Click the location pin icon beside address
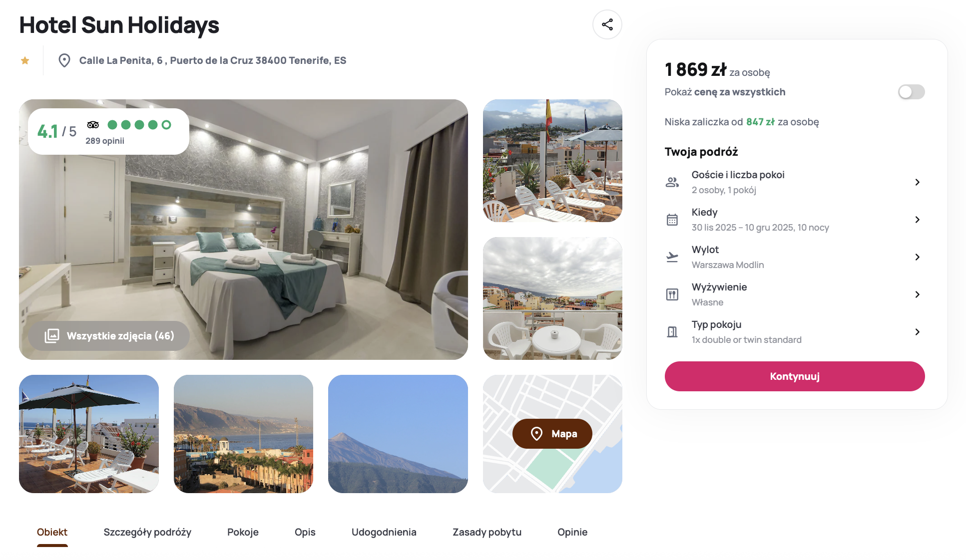 click(64, 60)
